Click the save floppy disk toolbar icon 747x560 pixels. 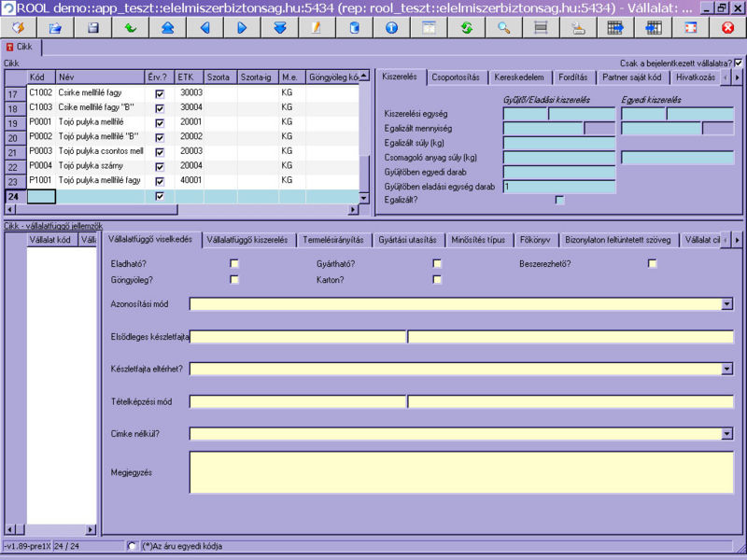pos(92,28)
